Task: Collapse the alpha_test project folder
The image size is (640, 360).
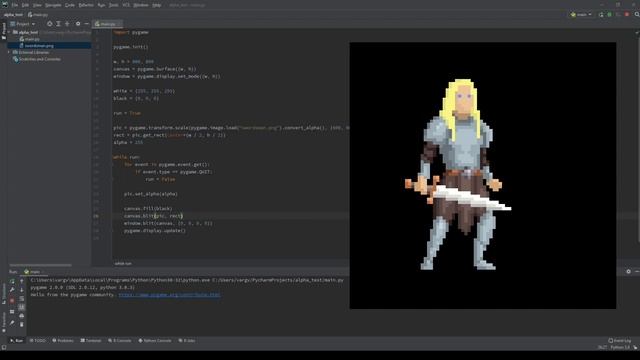Action: [9, 32]
